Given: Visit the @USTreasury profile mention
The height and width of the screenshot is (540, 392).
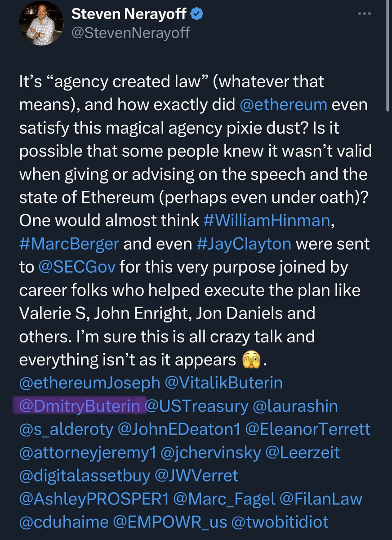Looking at the screenshot, I should coord(196,406).
